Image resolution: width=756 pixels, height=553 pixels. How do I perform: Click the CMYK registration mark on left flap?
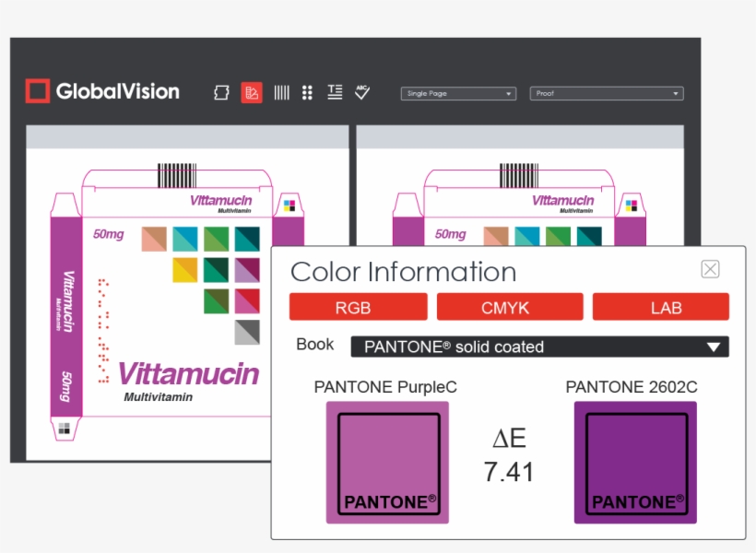[289, 206]
